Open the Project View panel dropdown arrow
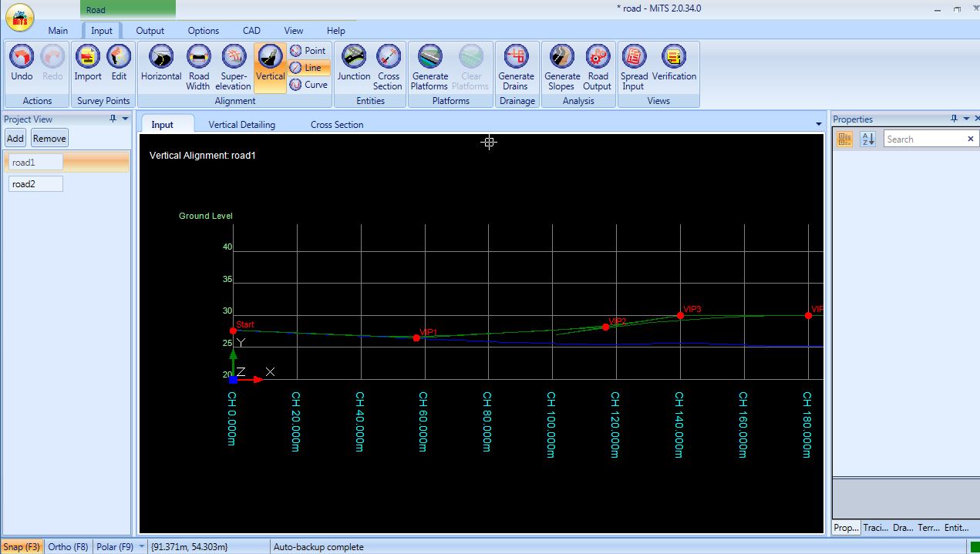 [126, 119]
